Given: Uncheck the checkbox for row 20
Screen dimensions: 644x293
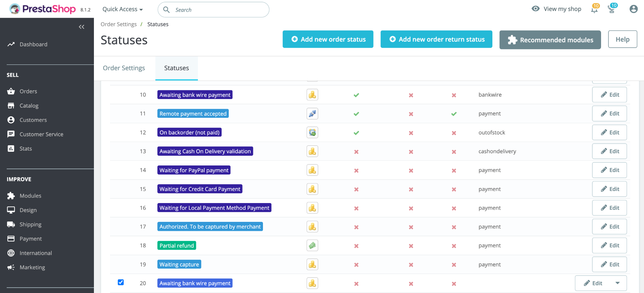Looking at the screenshot, I should [121, 282].
